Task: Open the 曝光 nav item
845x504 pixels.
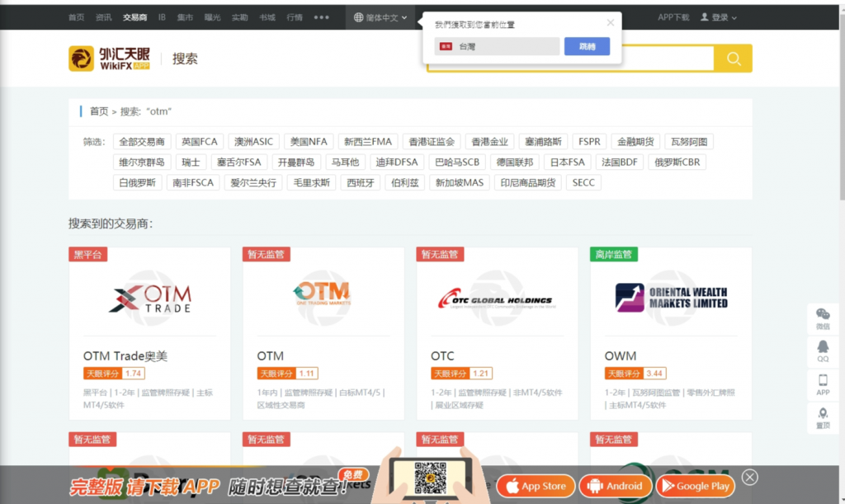Action: (212, 17)
